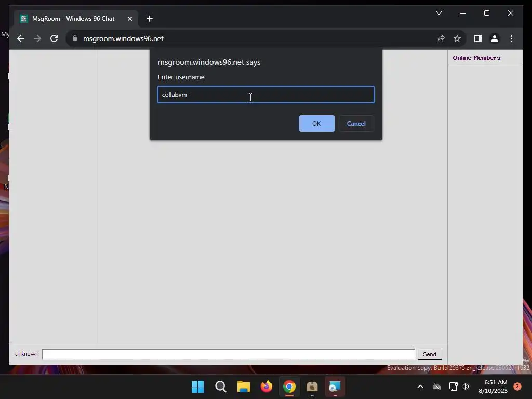532x399 pixels.
Task: Switch to Chrome in taskbar
Action: [x=289, y=387]
